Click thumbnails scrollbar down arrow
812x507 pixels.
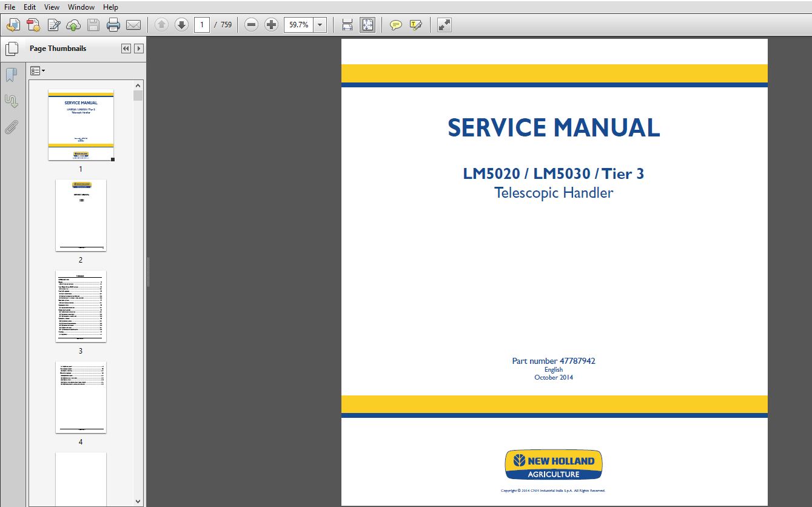(138, 501)
